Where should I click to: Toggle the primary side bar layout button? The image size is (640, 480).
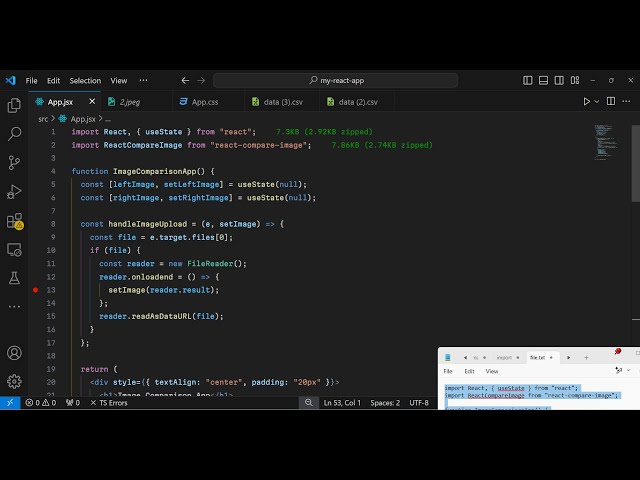[528, 80]
